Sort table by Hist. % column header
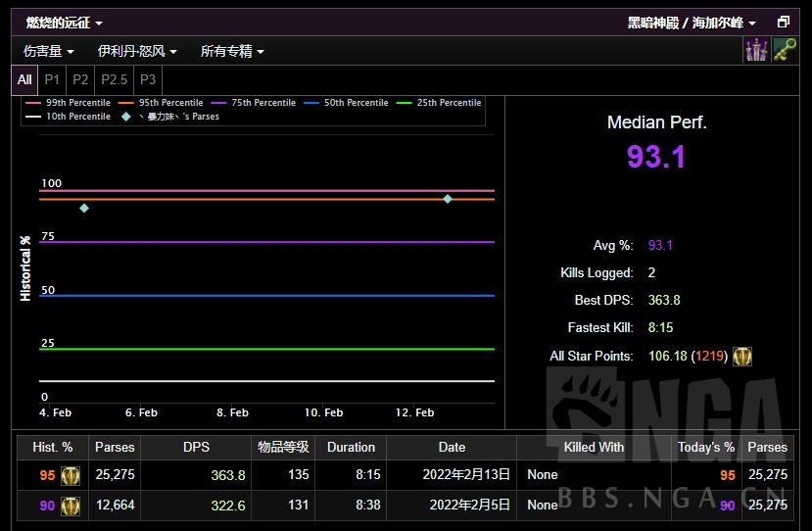Image resolution: width=812 pixels, height=531 pixels. click(53, 447)
